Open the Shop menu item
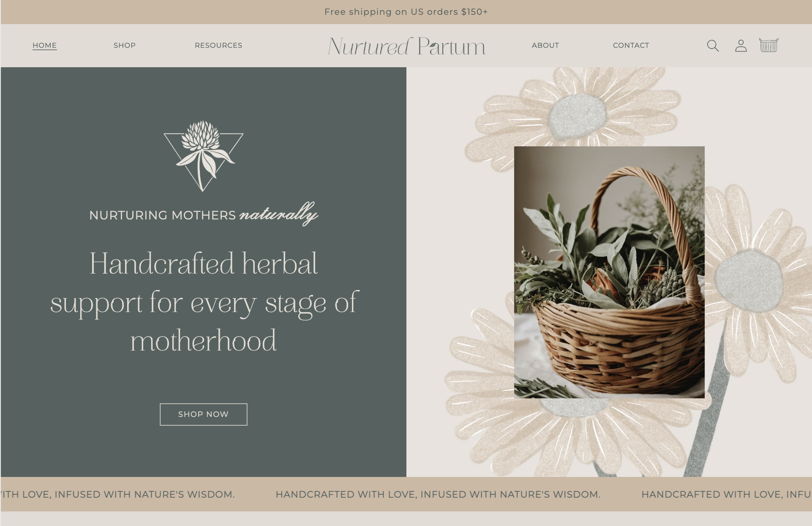Image resolution: width=812 pixels, height=526 pixels. click(x=125, y=45)
